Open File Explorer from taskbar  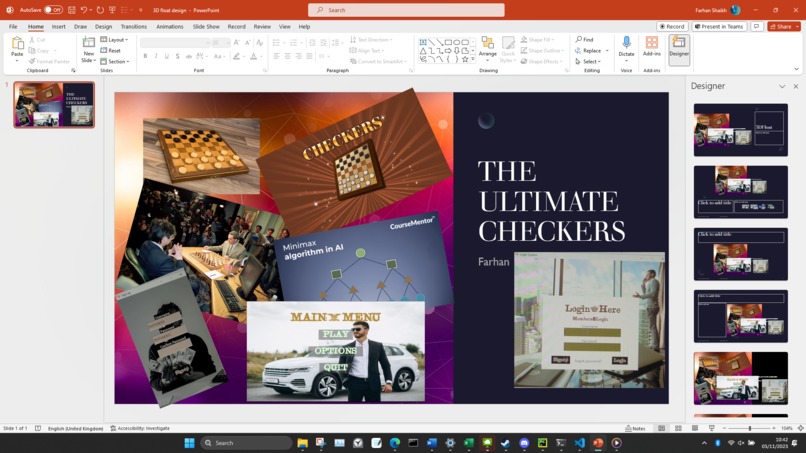click(x=302, y=443)
